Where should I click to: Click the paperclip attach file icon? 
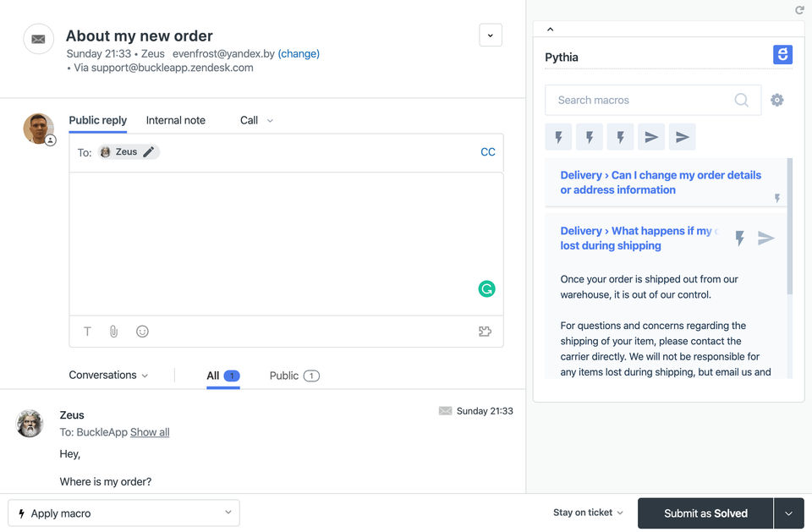click(113, 332)
